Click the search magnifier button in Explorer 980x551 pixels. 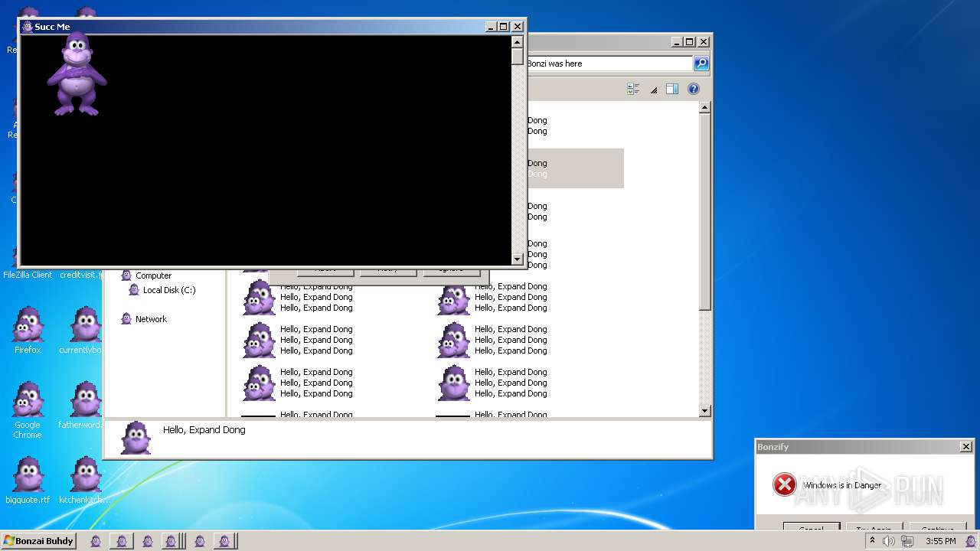(x=701, y=64)
